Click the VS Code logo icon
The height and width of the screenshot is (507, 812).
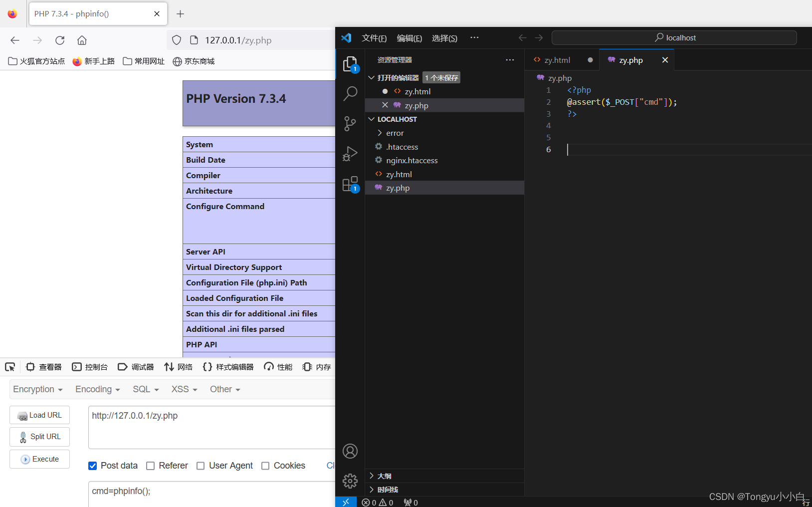pyautogui.click(x=346, y=38)
